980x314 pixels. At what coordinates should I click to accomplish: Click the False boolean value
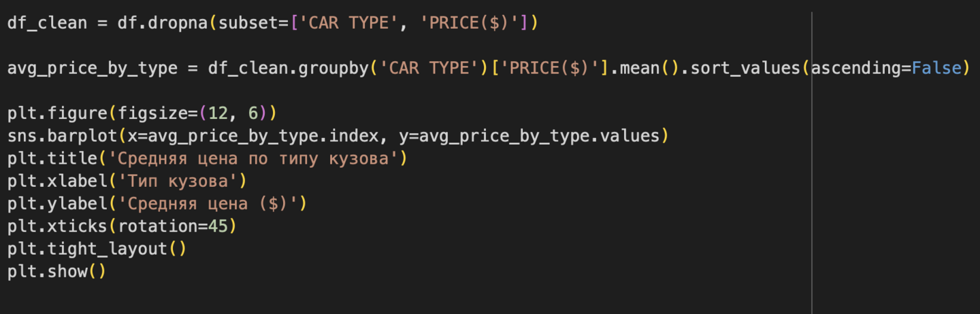coord(936,69)
